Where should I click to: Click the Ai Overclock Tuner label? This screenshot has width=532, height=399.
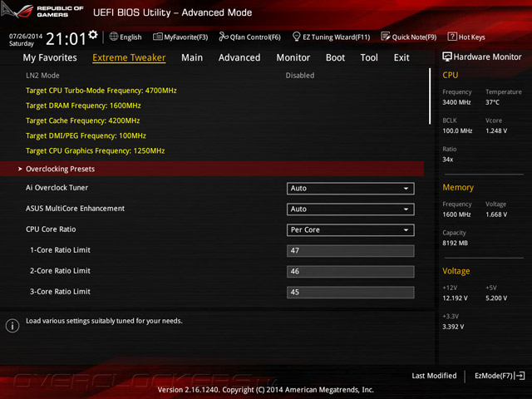pyautogui.click(x=57, y=188)
